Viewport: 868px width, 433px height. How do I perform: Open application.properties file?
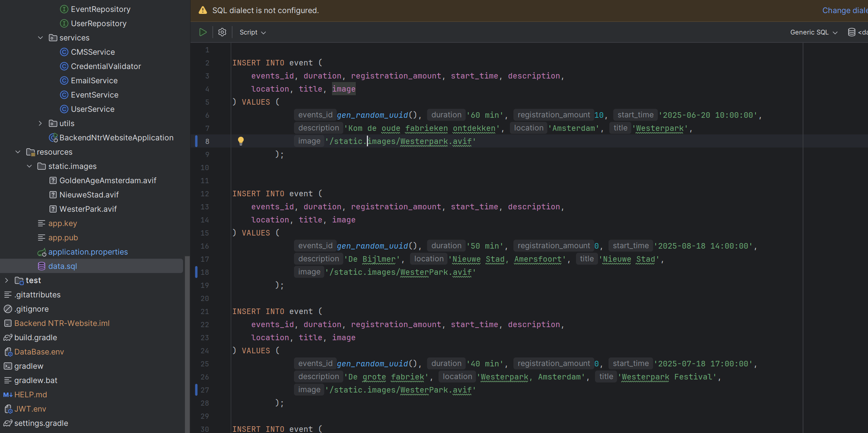[88, 252]
